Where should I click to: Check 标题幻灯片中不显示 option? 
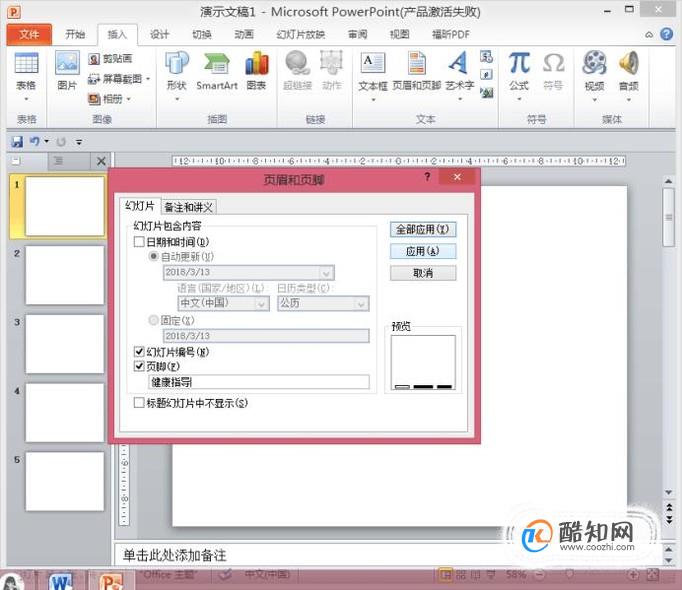click(139, 403)
